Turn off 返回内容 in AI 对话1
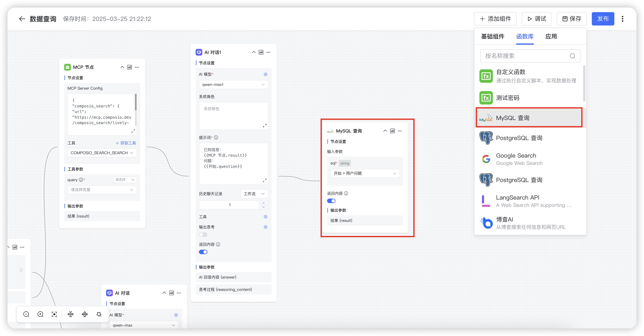This screenshot has width=644, height=336. pyautogui.click(x=203, y=252)
